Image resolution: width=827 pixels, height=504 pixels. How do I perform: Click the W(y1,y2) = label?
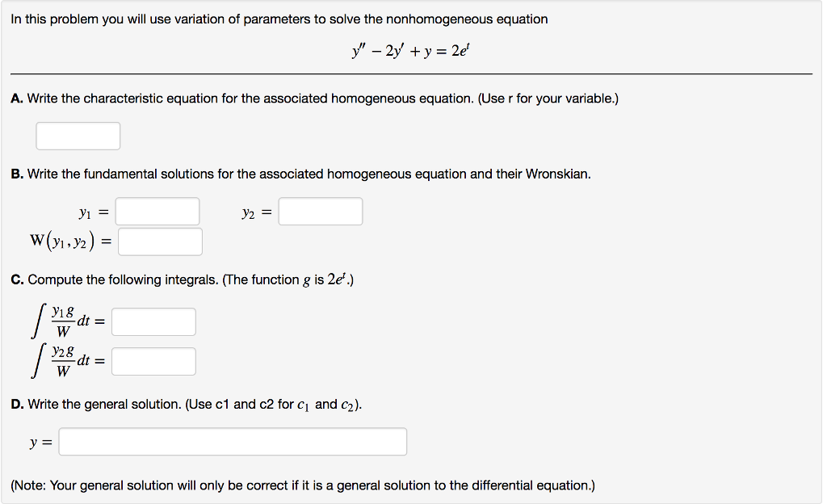(x=69, y=240)
